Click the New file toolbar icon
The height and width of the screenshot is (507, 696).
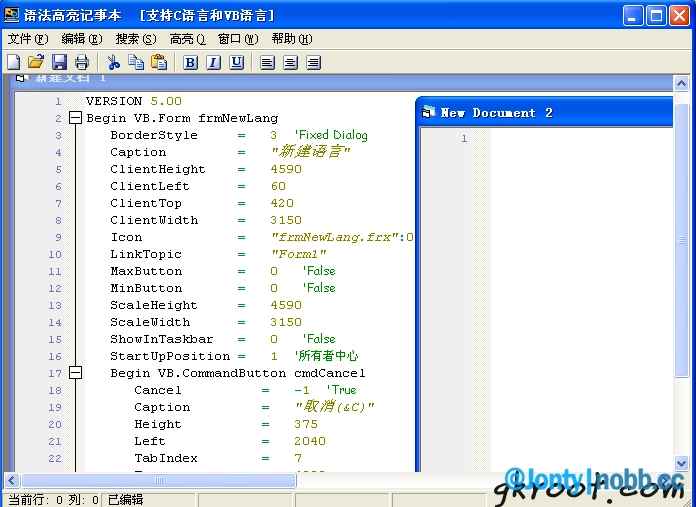14,62
